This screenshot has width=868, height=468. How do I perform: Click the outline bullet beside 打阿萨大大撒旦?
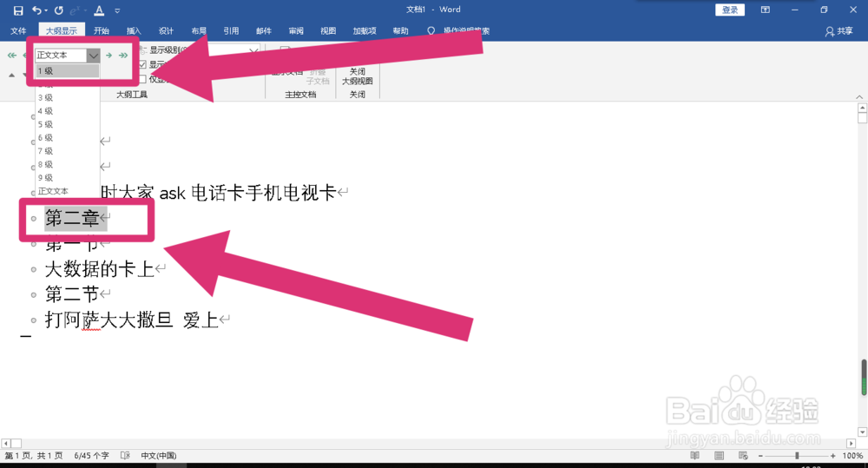(x=34, y=320)
